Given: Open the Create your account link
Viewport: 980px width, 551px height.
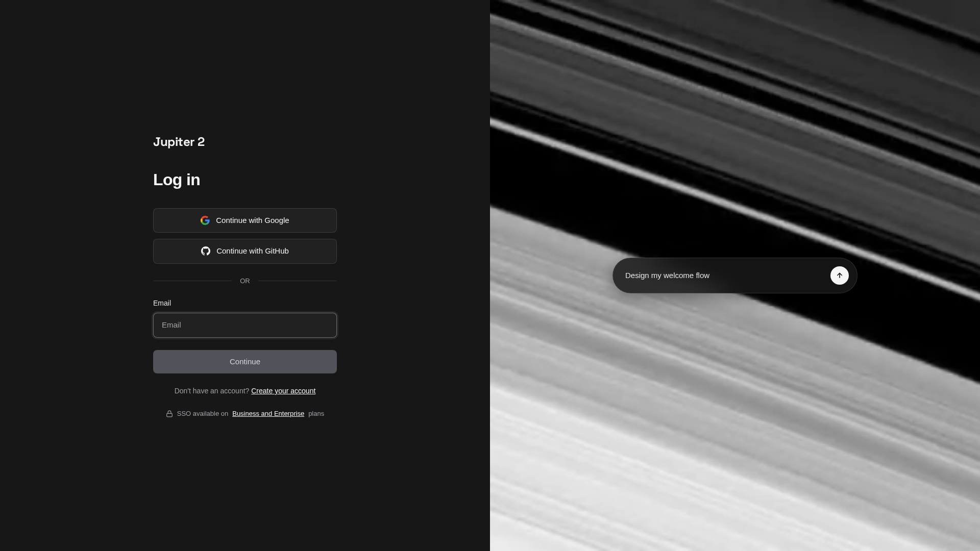Looking at the screenshot, I should click(x=283, y=391).
